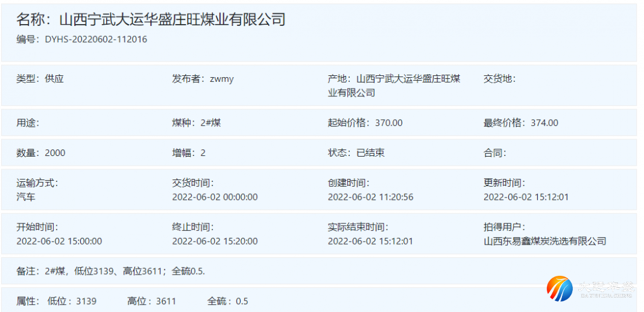Click the 状态 已结束 status

pos(370,153)
